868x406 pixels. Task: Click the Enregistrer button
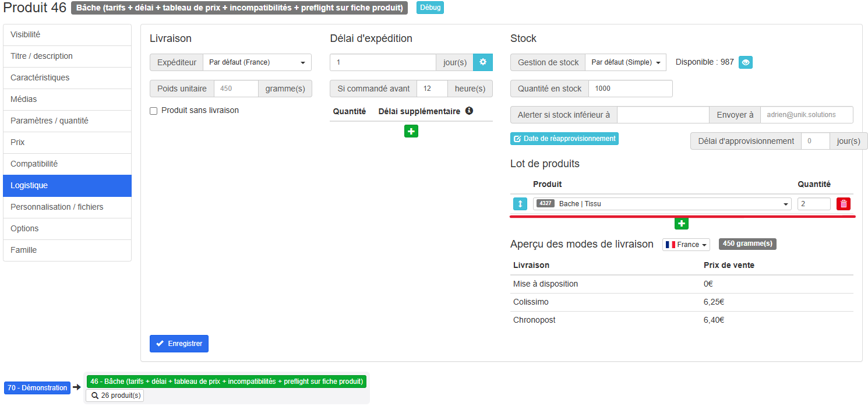(179, 344)
